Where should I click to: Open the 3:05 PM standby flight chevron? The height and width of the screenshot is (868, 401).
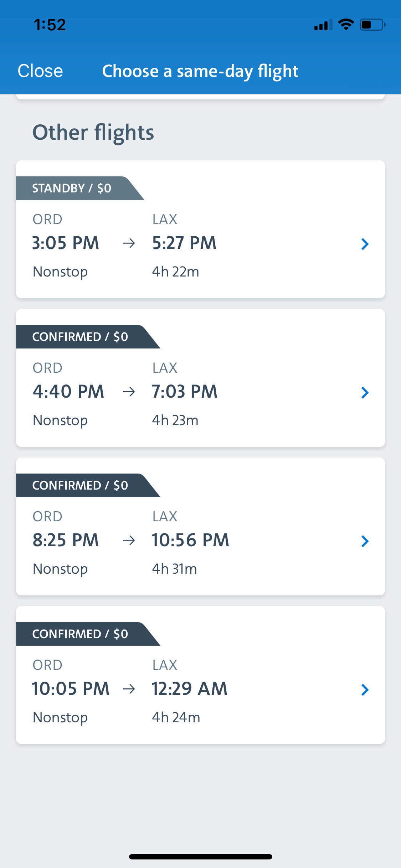point(365,244)
